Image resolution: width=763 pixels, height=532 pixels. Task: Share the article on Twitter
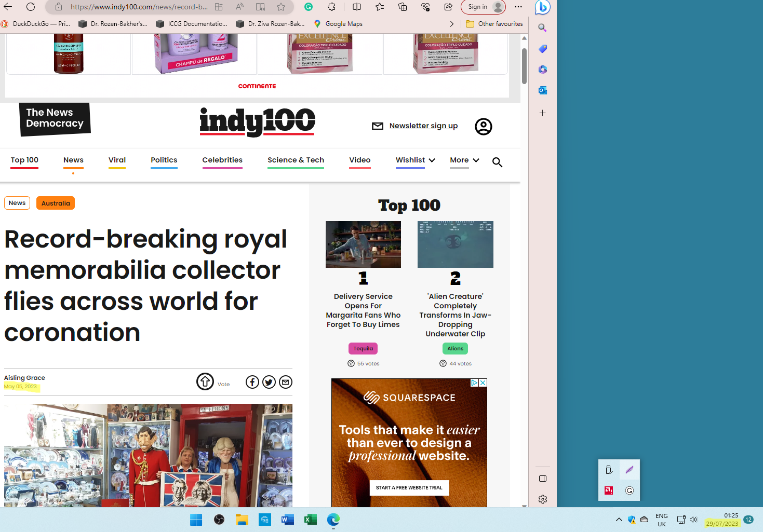coord(269,382)
